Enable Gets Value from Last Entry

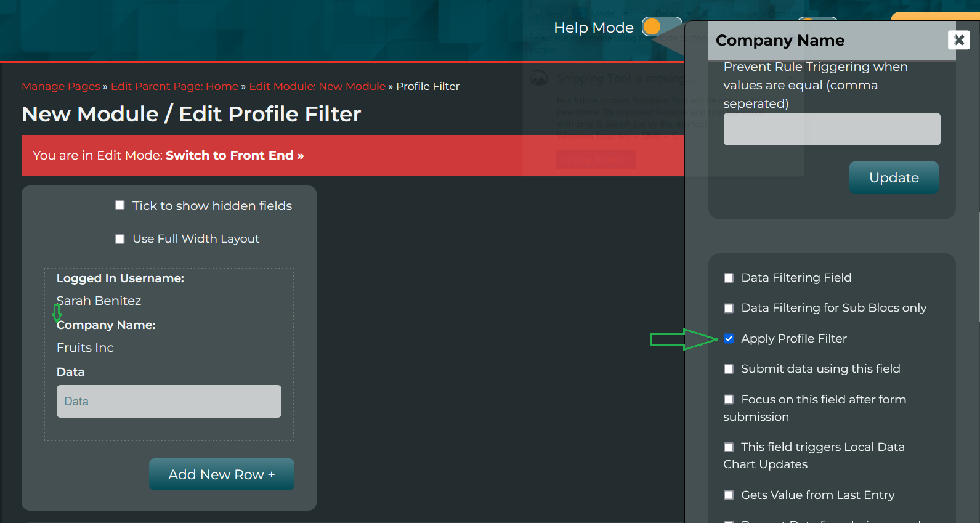click(729, 495)
